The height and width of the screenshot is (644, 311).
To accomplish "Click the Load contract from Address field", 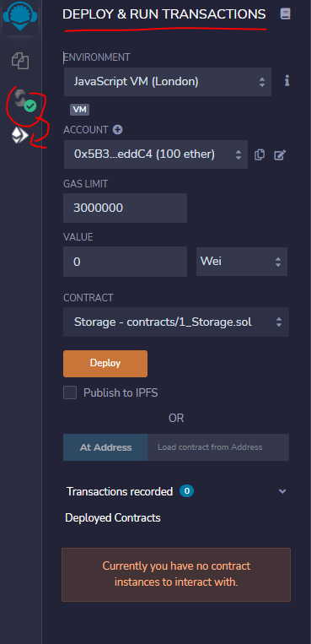I will click(x=218, y=447).
